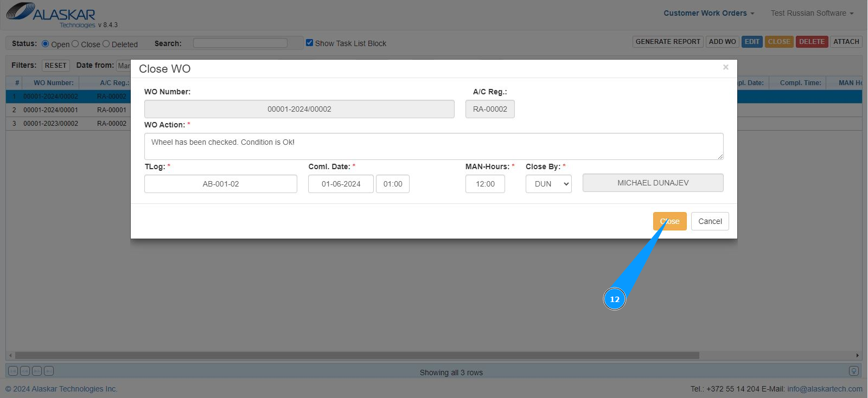Expand Customer Work Orders menu
The height and width of the screenshot is (398, 868).
(x=709, y=13)
